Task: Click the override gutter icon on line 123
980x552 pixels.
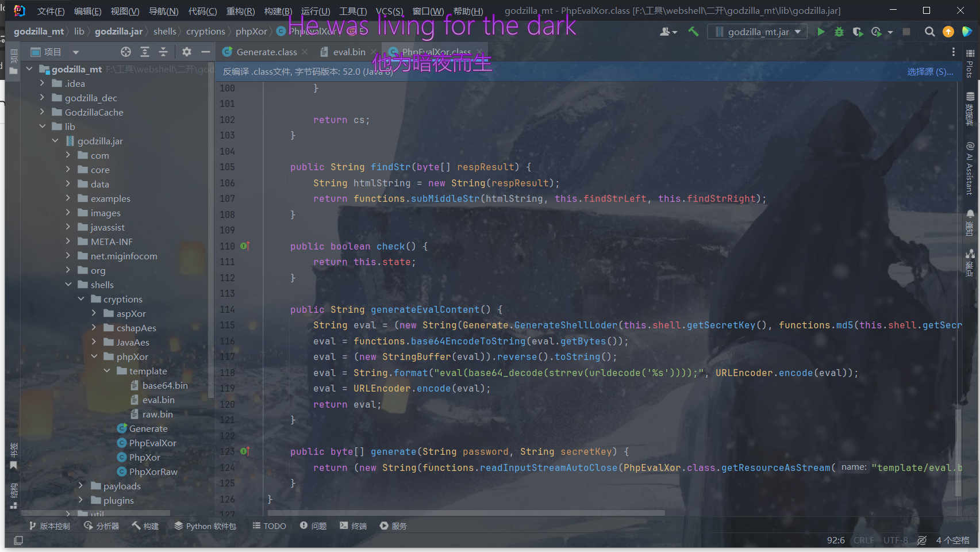Action: tap(244, 451)
